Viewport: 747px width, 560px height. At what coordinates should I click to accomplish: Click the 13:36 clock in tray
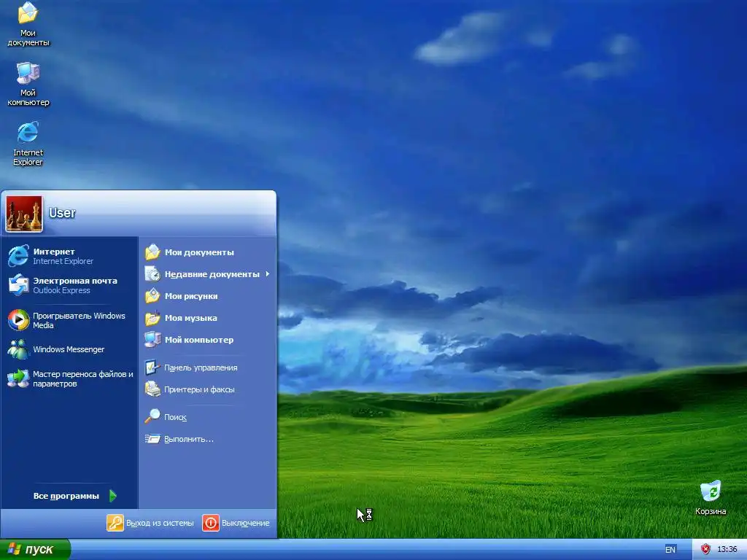tap(727, 550)
